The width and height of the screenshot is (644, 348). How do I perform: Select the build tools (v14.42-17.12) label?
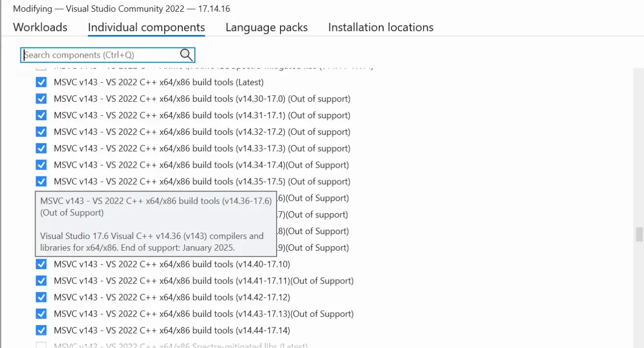(172, 297)
